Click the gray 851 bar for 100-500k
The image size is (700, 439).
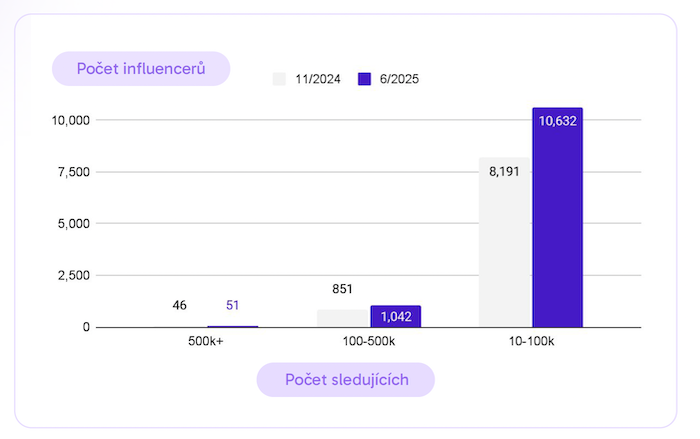343,318
